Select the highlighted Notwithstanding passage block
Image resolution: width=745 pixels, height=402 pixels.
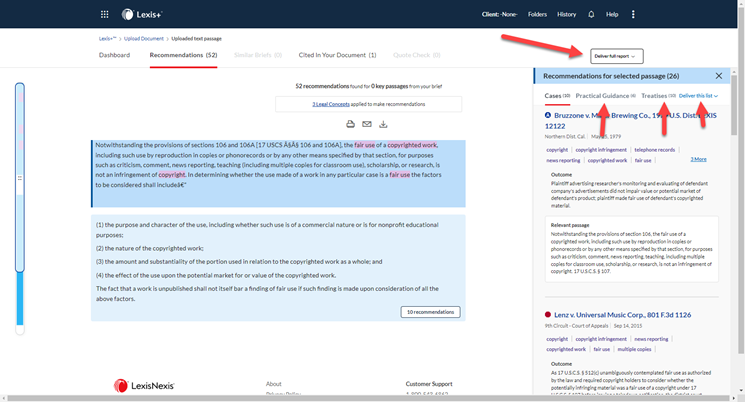(278, 174)
